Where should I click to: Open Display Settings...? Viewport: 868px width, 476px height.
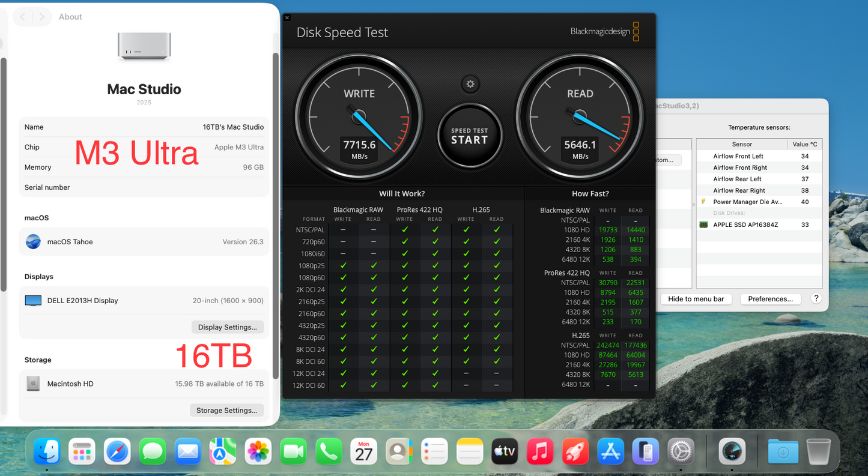point(228,327)
